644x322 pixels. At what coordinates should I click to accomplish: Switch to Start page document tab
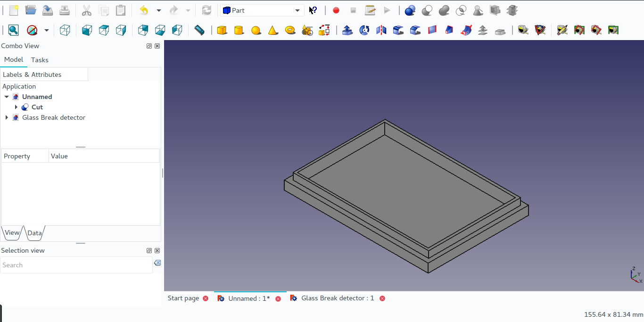pos(183,298)
